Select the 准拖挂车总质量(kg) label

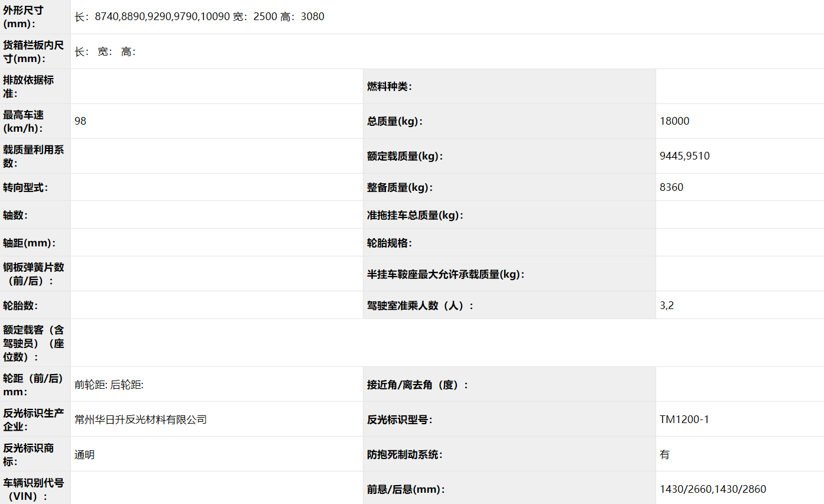(x=415, y=215)
